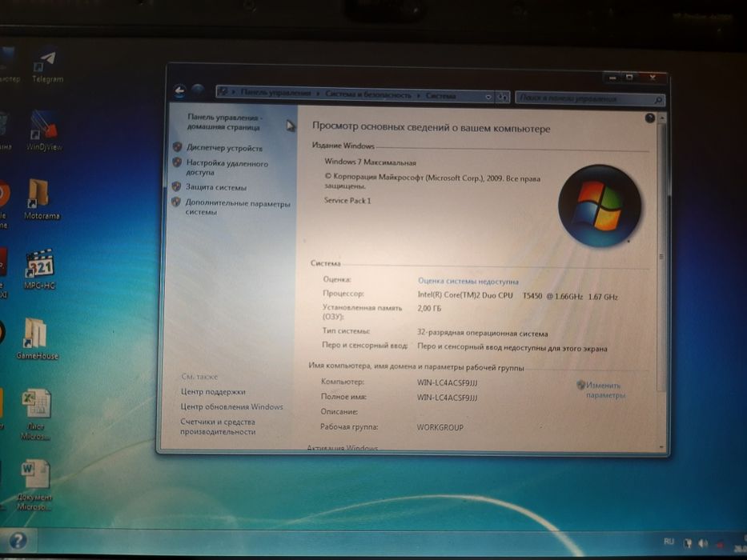
Task: Click the WORKGROUP value
Action: [440, 428]
